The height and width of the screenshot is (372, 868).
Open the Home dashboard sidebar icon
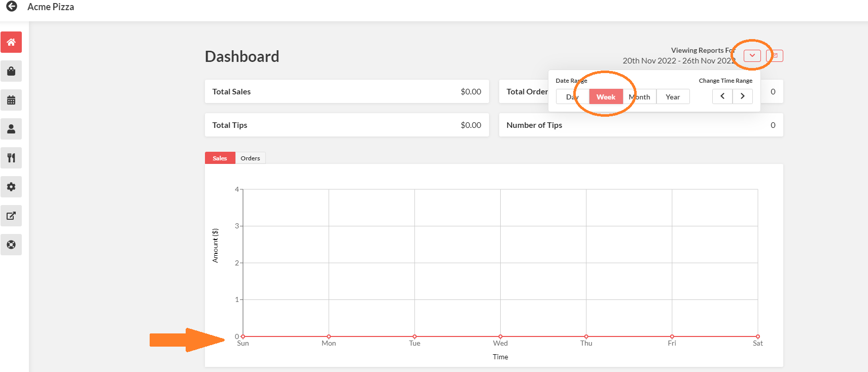[x=11, y=42]
